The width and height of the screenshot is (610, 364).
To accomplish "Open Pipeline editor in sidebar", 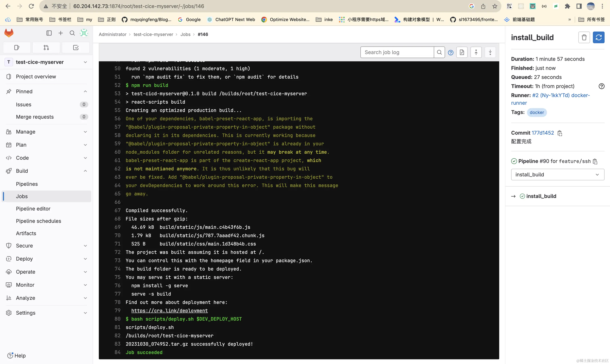I will click(x=33, y=209).
